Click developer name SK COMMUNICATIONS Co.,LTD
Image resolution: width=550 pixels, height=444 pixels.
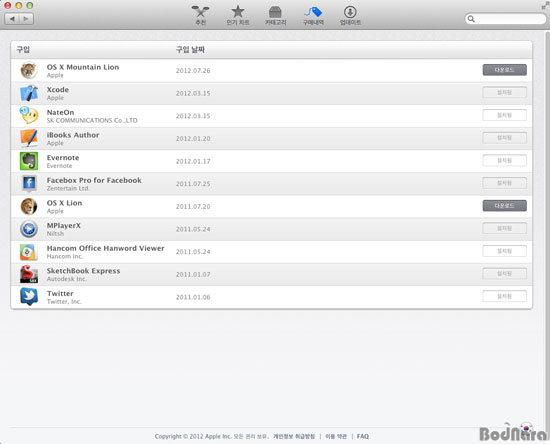coord(92,120)
